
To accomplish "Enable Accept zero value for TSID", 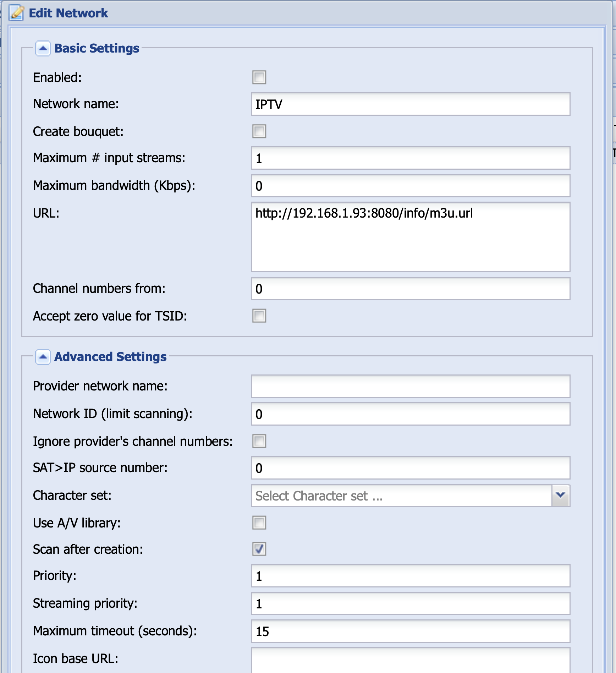I will click(259, 316).
